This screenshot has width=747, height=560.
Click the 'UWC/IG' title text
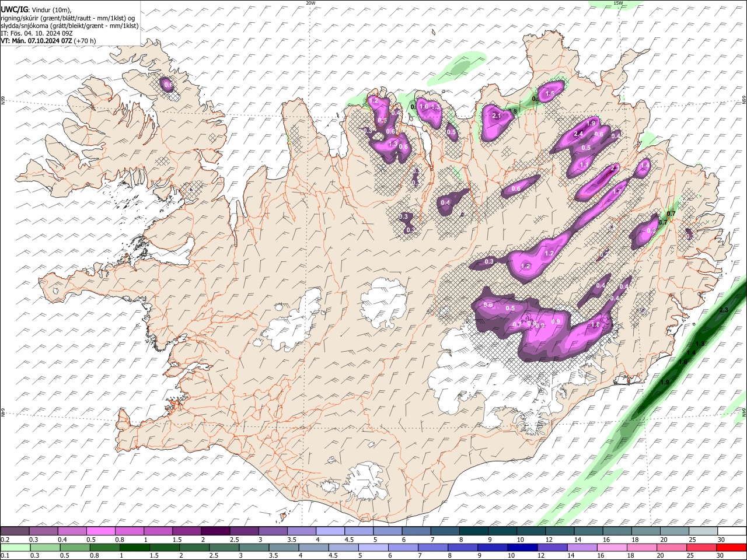pos(14,9)
